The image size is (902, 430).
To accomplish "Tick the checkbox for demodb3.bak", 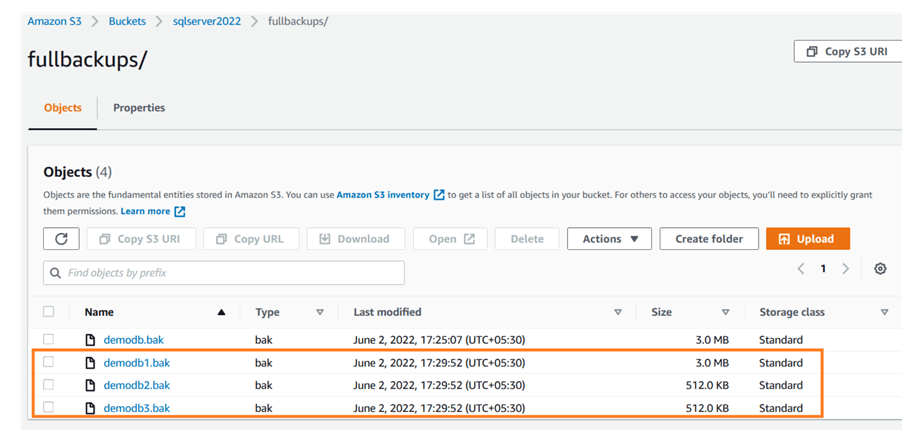I will (48, 408).
